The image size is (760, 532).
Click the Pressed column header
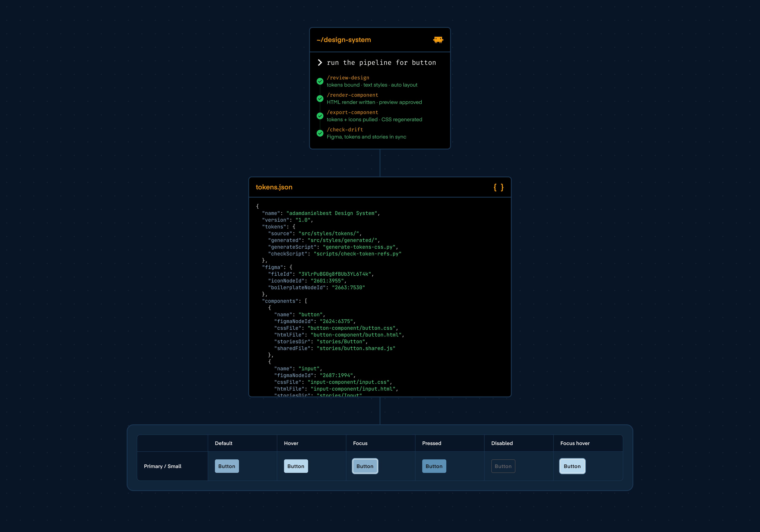point(432,443)
